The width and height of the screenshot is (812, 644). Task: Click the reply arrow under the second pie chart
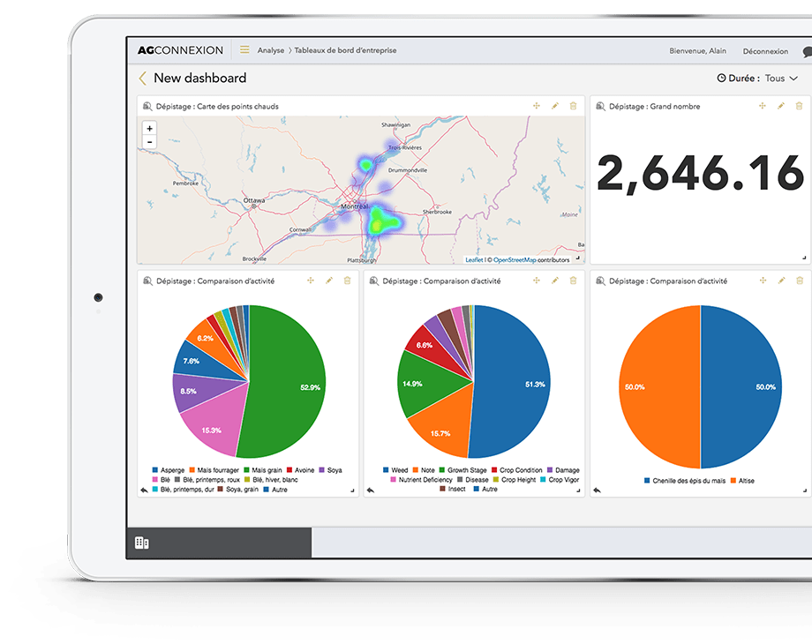point(371,490)
